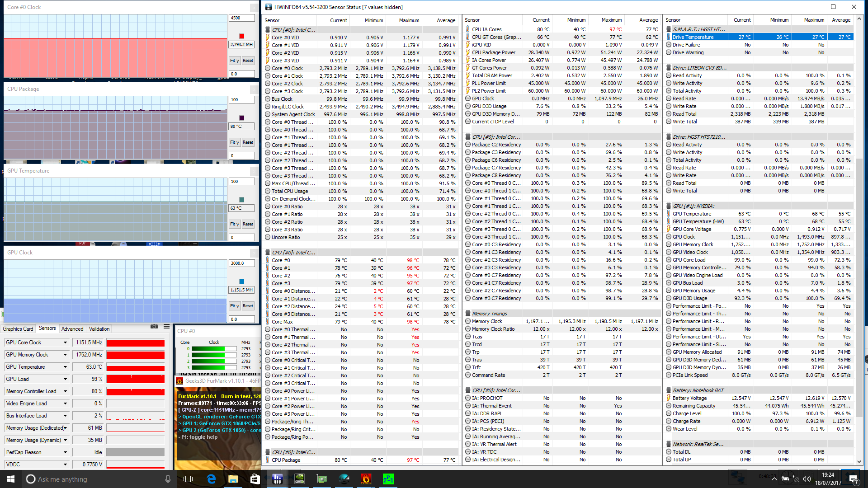The image size is (868, 488).
Task: Click the Core #0 Clock red swatch
Action: point(241,36)
